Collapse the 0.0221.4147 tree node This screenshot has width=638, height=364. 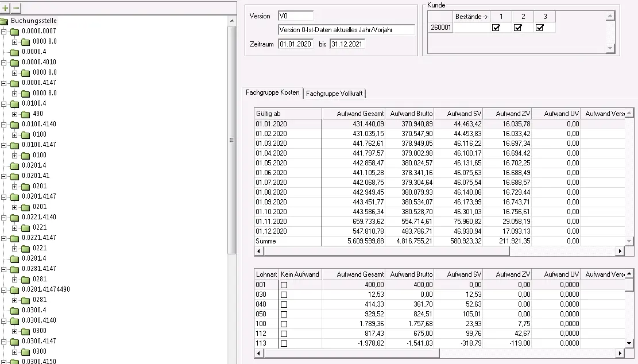coord(5,238)
